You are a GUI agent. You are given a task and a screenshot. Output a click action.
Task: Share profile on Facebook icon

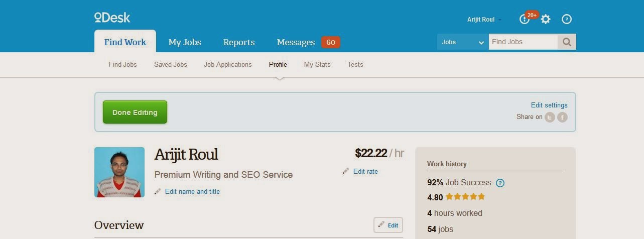(562, 117)
